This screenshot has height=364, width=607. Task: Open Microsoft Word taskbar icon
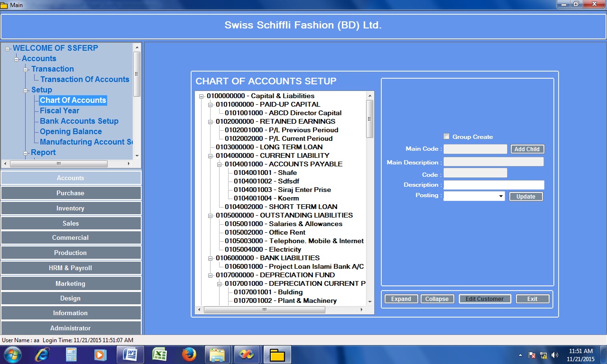[130, 355]
